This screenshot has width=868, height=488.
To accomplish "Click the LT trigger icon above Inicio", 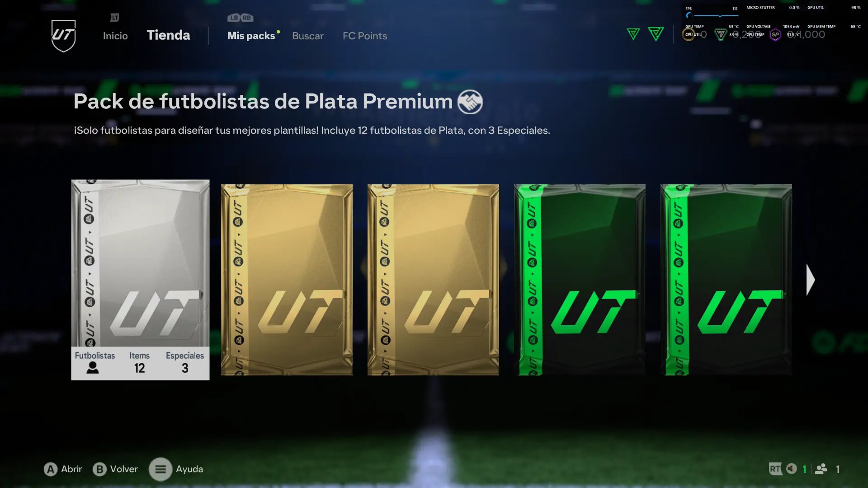I will pos(115,18).
